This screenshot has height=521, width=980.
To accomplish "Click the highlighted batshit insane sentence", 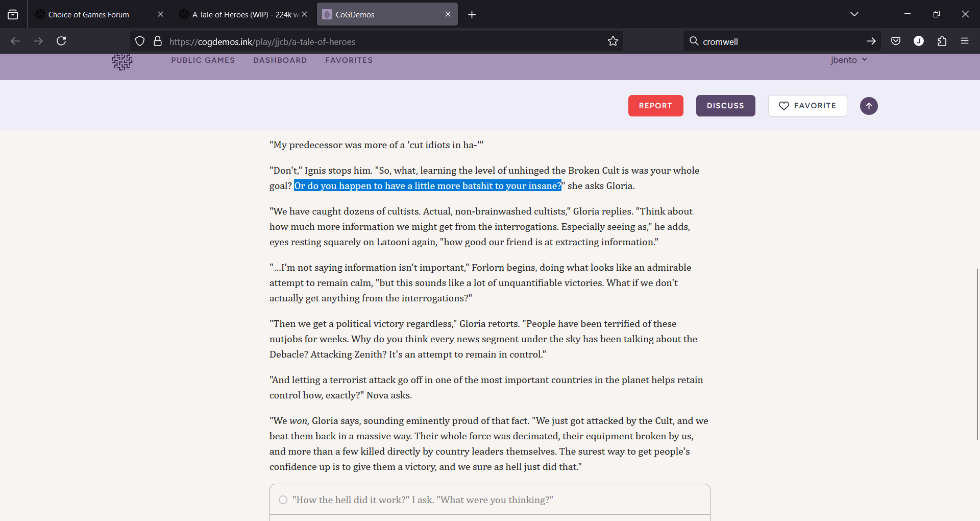I will click(428, 186).
